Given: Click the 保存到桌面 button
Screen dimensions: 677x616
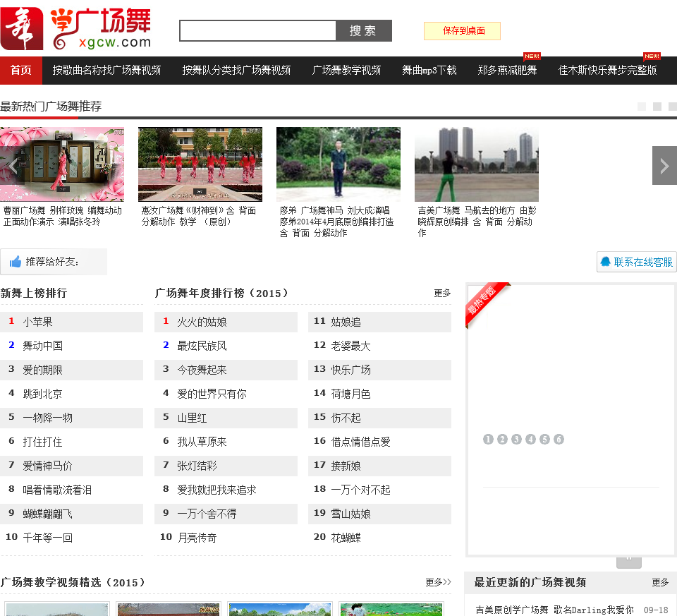Looking at the screenshot, I should coord(463,30).
